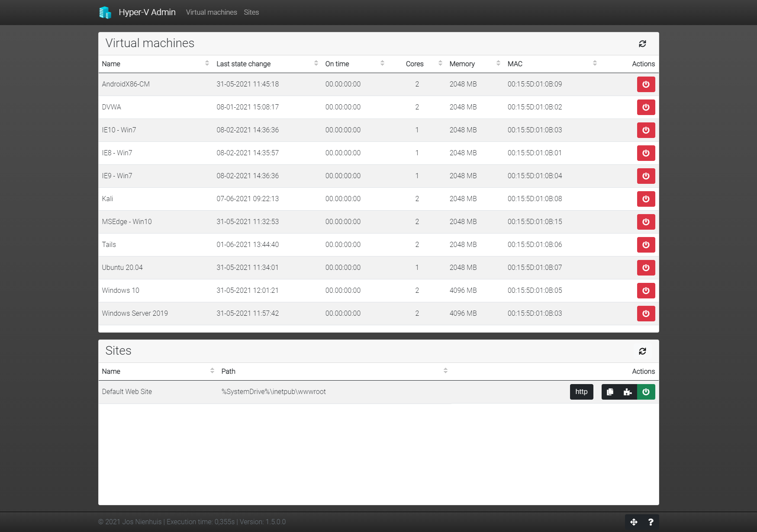The height and width of the screenshot is (532, 757).
Task: Click the Hyper-V Admin logo icon
Action: point(105,13)
